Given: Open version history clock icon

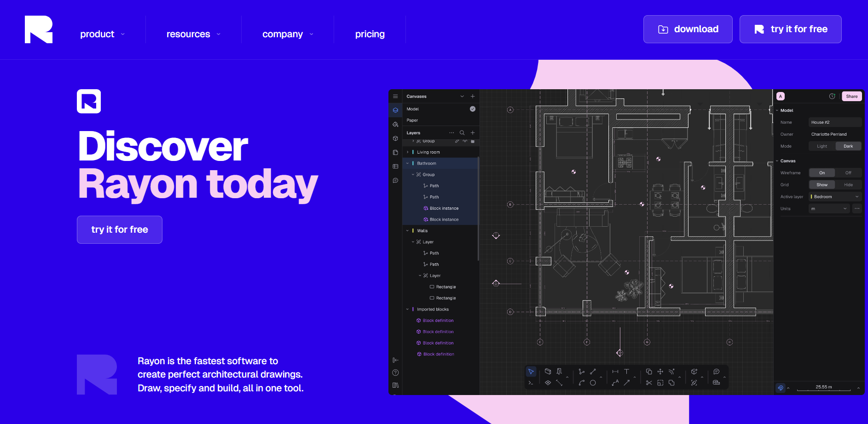Looking at the screenshot, I should point(832,96).
